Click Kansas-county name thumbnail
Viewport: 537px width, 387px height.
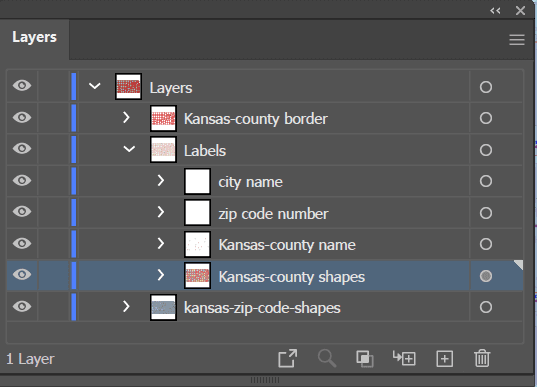click(x=197, y=244)
